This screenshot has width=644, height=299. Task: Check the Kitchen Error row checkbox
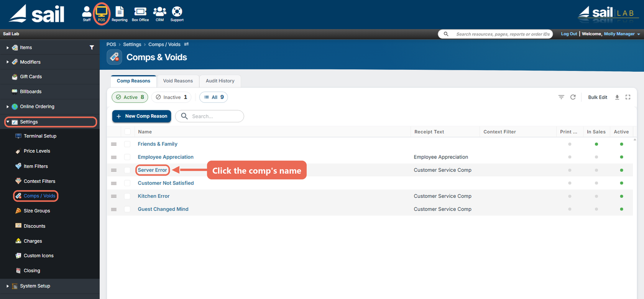coord(128,196)
